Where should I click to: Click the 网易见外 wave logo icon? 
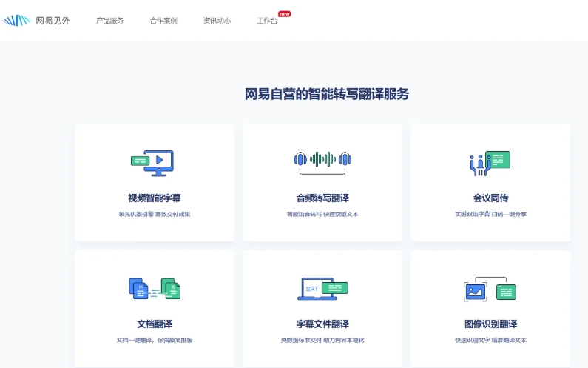point(16,21)
